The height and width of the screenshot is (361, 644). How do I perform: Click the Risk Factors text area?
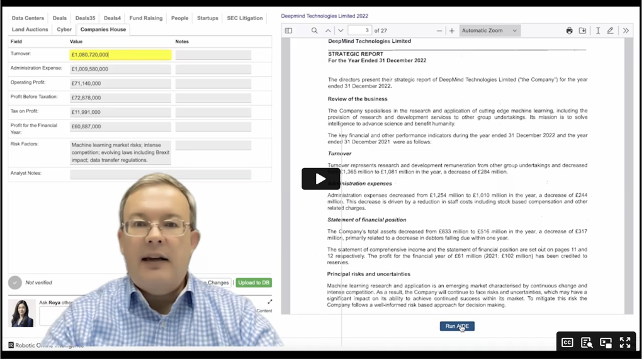(x=121, y=153)
